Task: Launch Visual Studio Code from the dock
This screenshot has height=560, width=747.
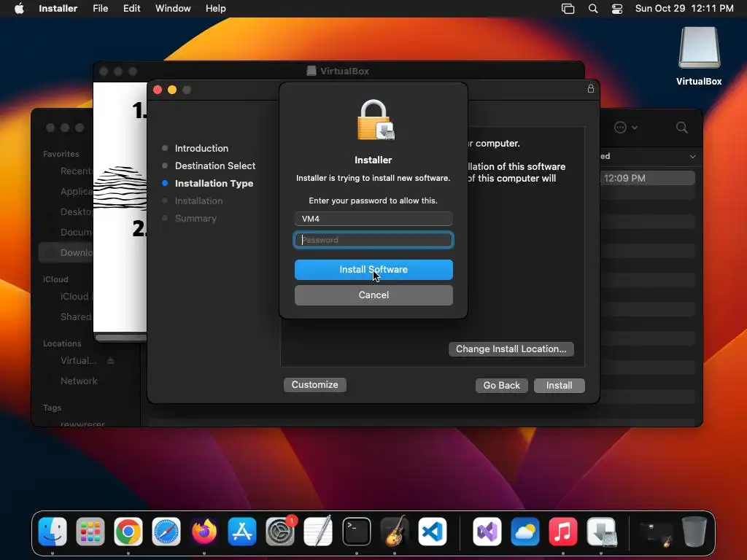Action: (433, 531)
